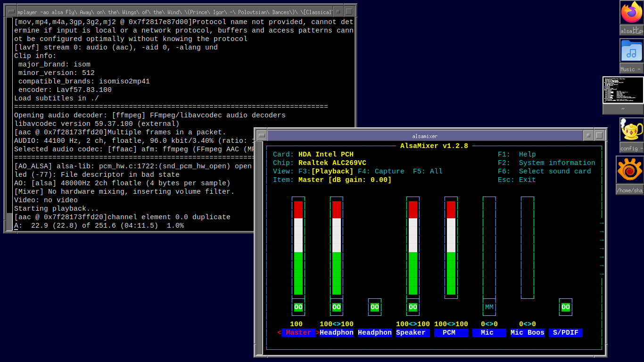The width and height of the screenshot is (644, 362).
Task: Click the 'Starting playback...' line in mplayer terminal
Action: [57, 208]
